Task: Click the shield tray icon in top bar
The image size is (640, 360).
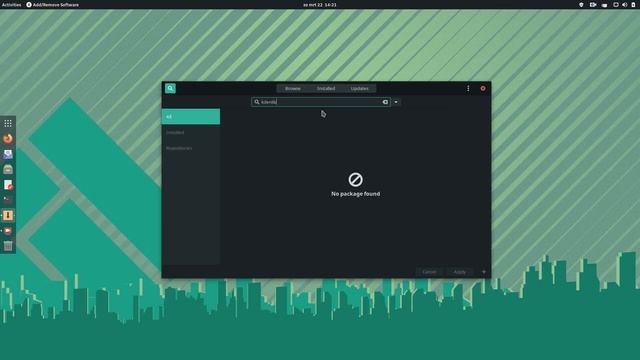Action: pyautogui.click(x=581, y=5)
